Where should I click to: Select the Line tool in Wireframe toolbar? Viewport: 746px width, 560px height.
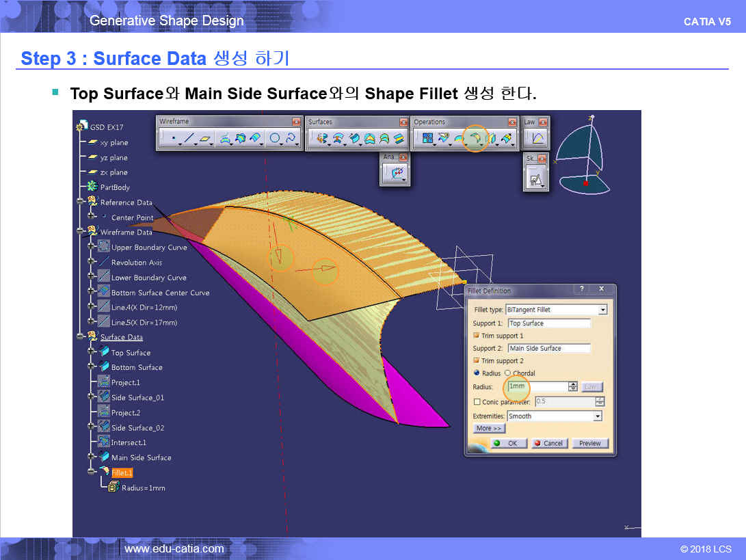(x=189, y=138)
